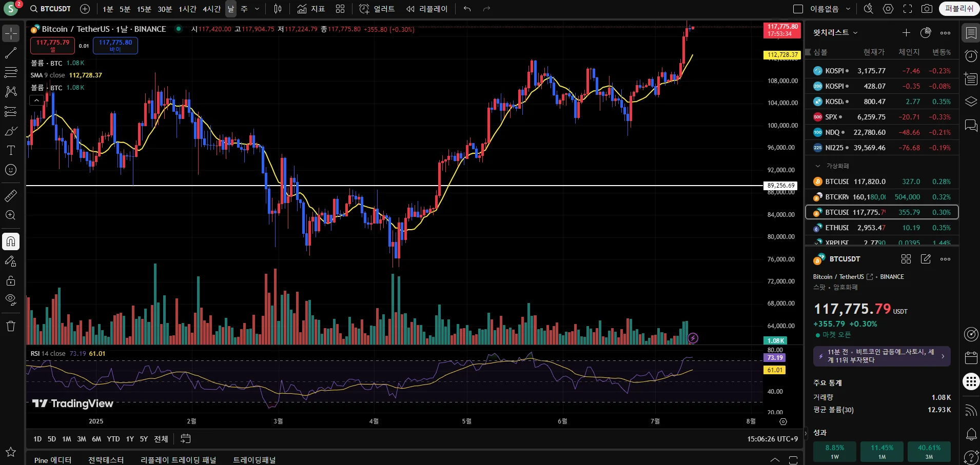980x465 pixels.
Task: Collapse the bottom panel with the chevron
Action: tap(775, 459)
